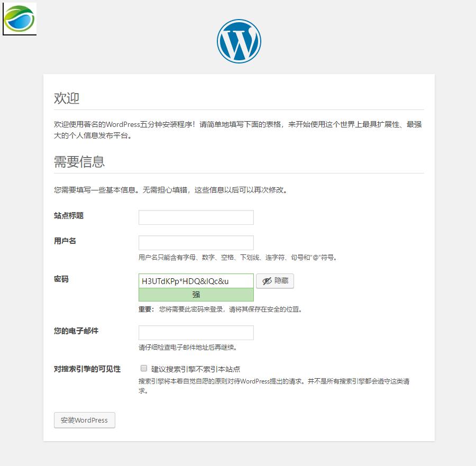Click the paragraph starting 您需要填写一些基本信息
Viewport: 476px width, 466px height.
171,190
